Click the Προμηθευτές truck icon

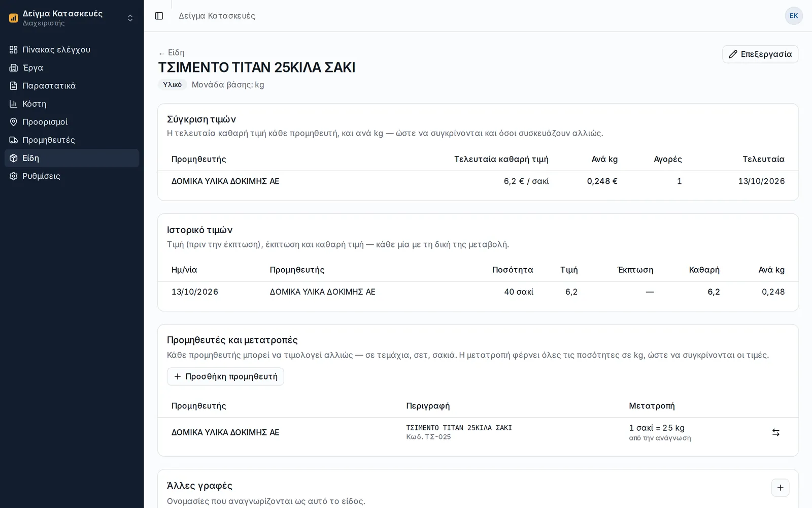(x=14, y=140)
